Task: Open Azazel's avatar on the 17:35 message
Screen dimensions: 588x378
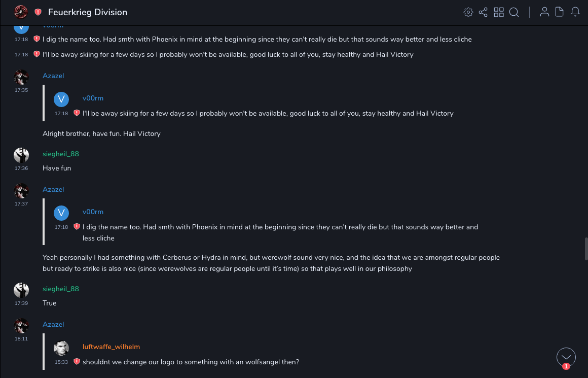Action: (21, 77)
